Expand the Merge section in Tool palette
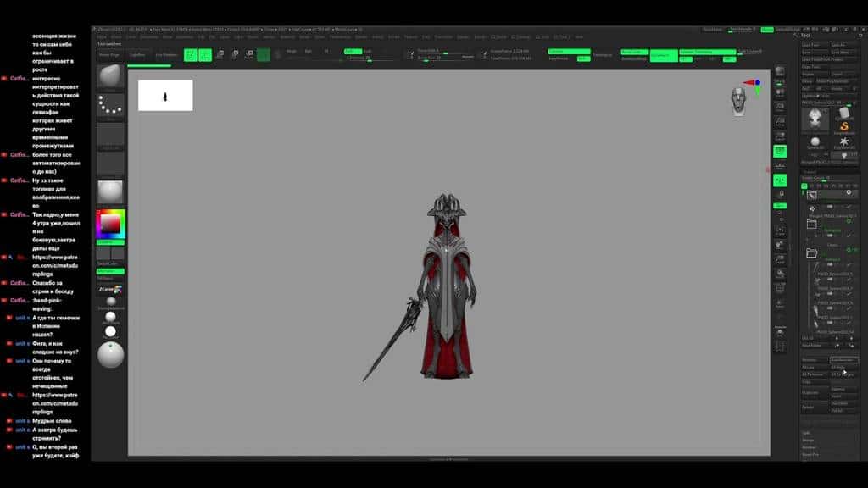This screenshot has height=488, width=868. pos(808,441)
